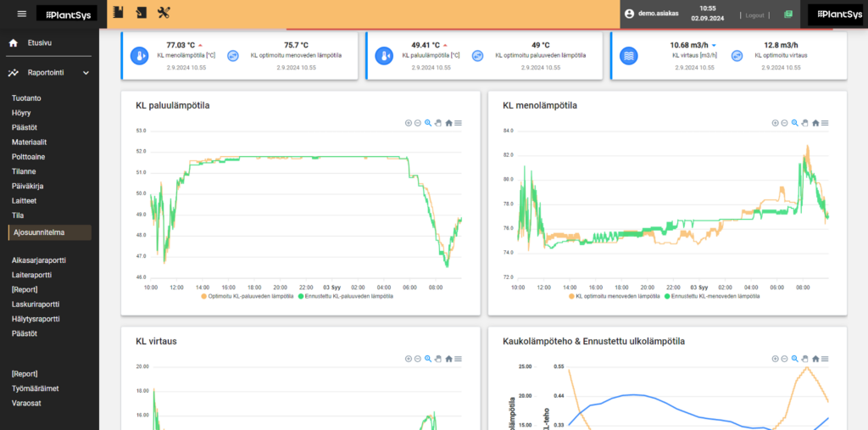Activate panning hand on KL menolämpötila chart

coord(805,123)
